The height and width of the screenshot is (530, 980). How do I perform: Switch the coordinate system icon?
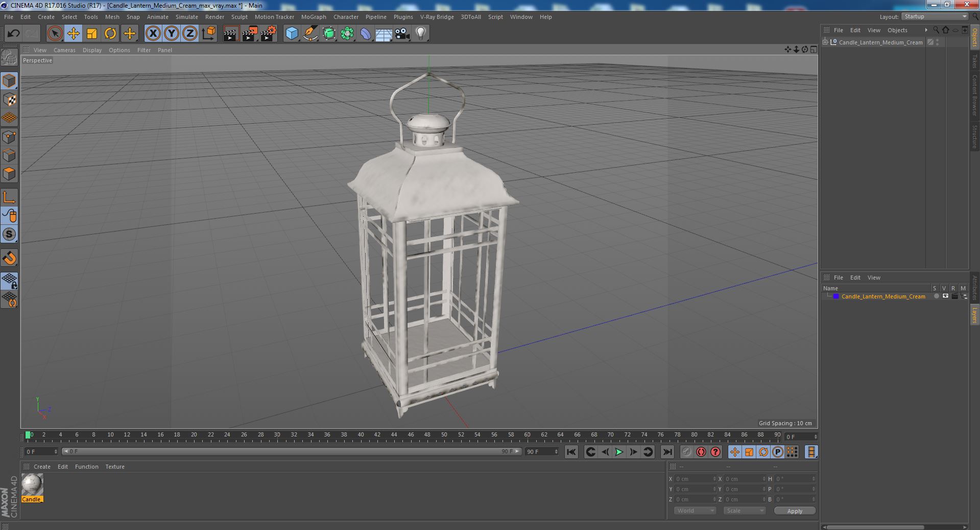(209, 34)
